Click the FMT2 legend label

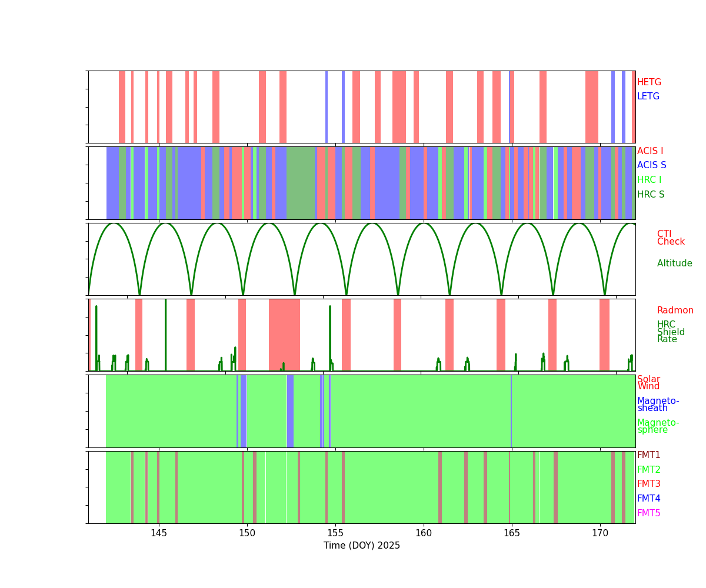[x=649, y=470]
